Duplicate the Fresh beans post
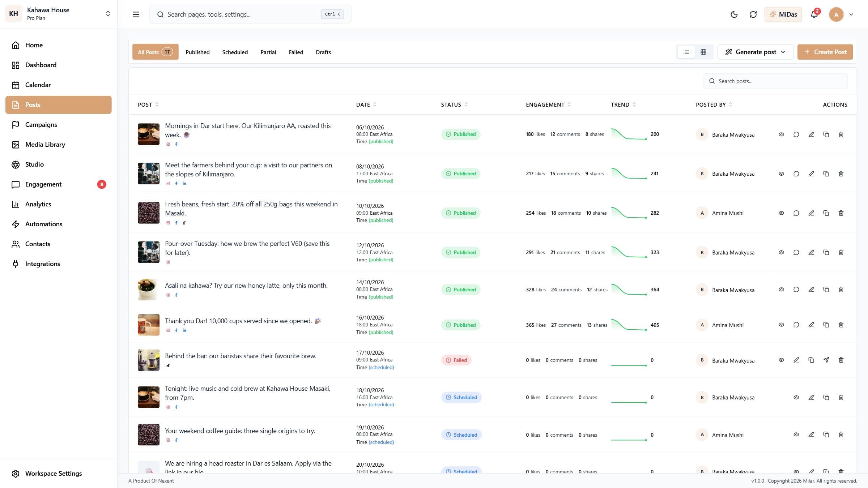Image resolution: width=868 pixels, height=488 pixels. pos(826,213)
